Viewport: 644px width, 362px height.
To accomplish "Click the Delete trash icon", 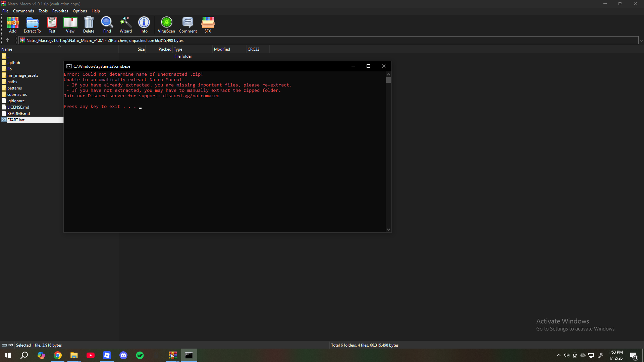I will coord(89,25).
